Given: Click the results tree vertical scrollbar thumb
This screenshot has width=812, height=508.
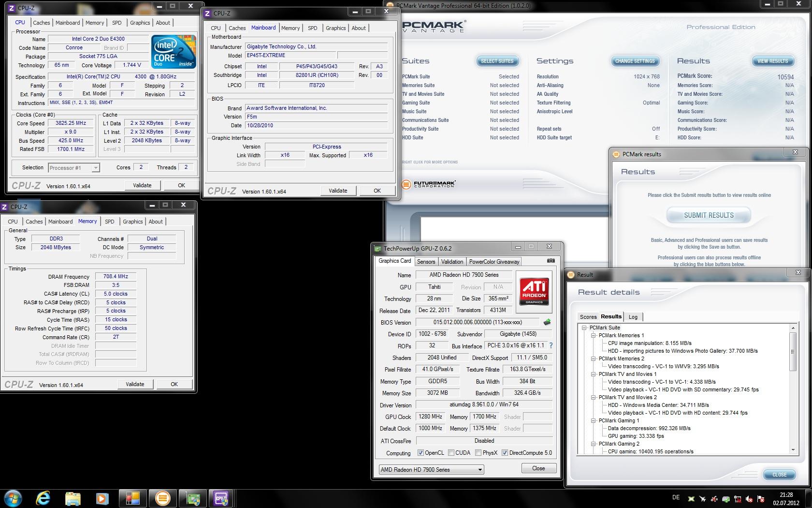Looking at the screenshot, I should point(793,352).
